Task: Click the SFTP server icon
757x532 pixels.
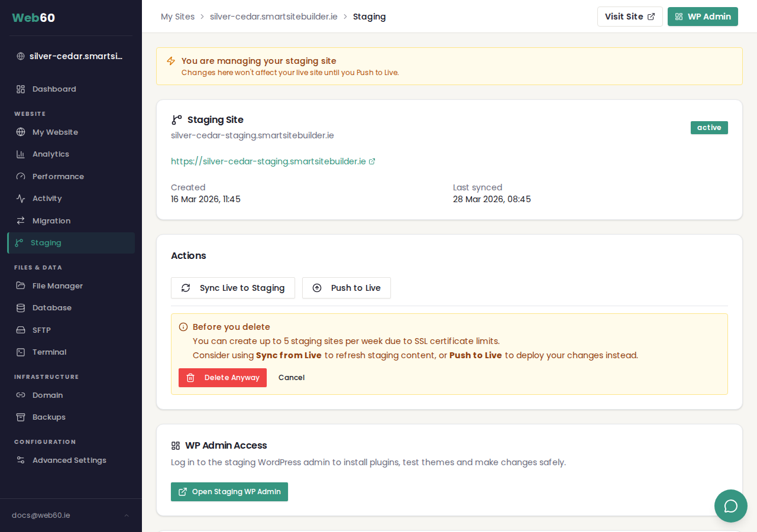Action: (20, 330)
